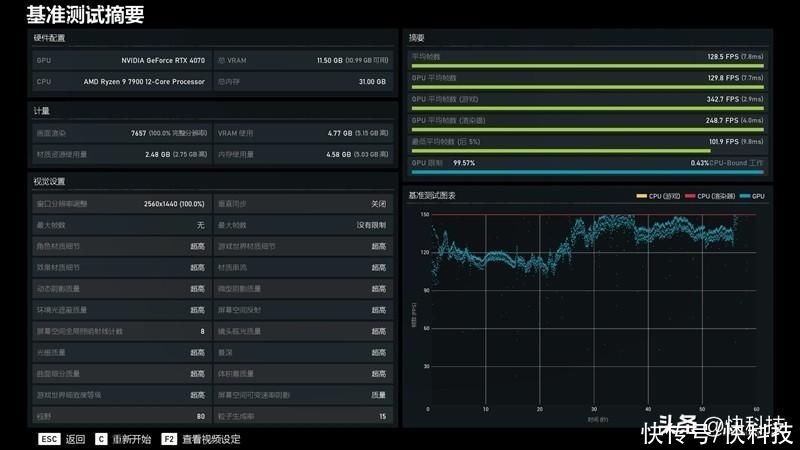Click the F2 key icon for video settings
800x450 pixels.
pos(169,439)
